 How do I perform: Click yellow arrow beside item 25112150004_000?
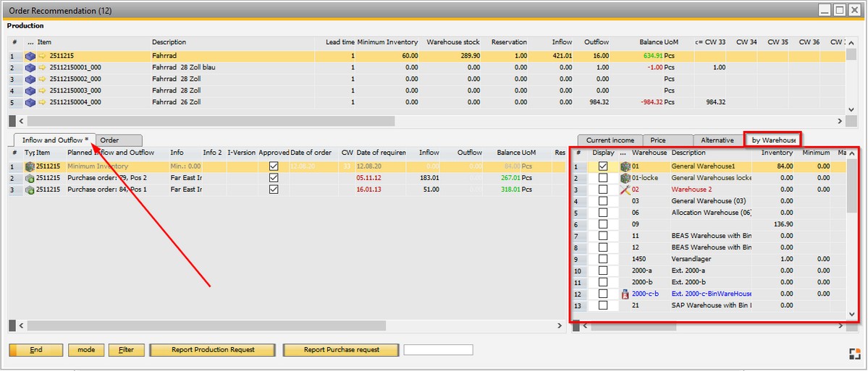click(41, 103)
